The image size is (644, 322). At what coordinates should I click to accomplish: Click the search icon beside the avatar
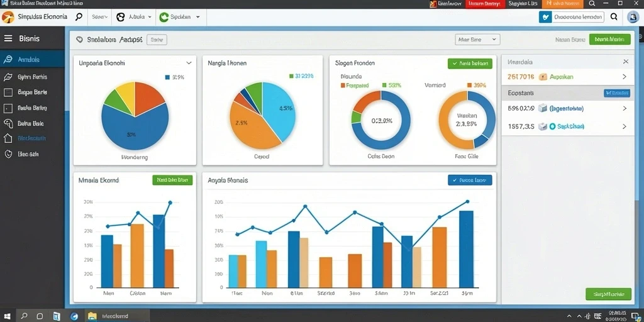pyautogui.click(x=614, y=17)
